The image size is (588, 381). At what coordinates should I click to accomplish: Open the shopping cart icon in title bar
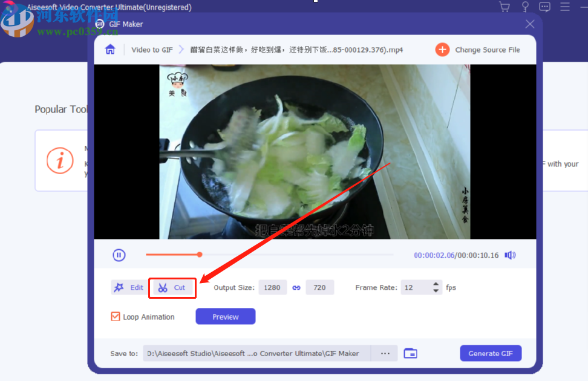505,7
